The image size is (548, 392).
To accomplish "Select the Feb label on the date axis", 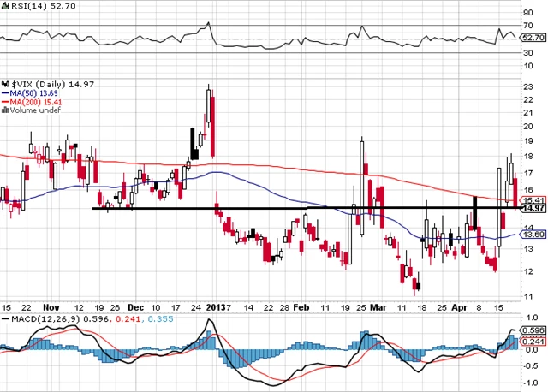I will (x=300, y=306).
